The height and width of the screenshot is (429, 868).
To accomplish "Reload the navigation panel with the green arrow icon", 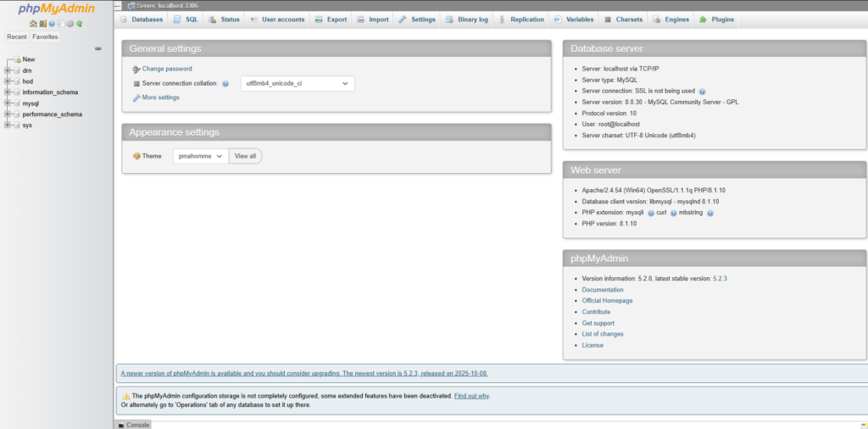I will 79,24.
